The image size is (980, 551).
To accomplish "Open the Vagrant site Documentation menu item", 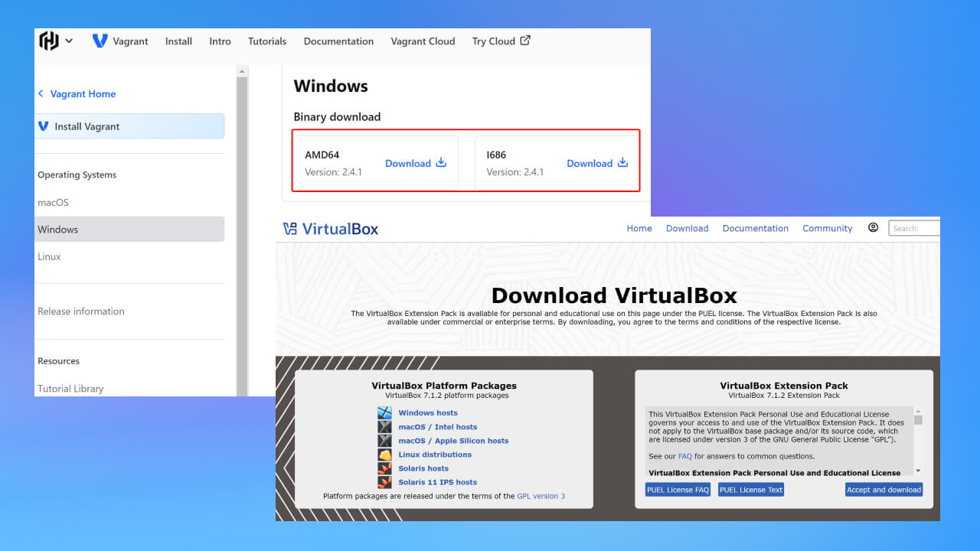I will click(x=338, y=41).
